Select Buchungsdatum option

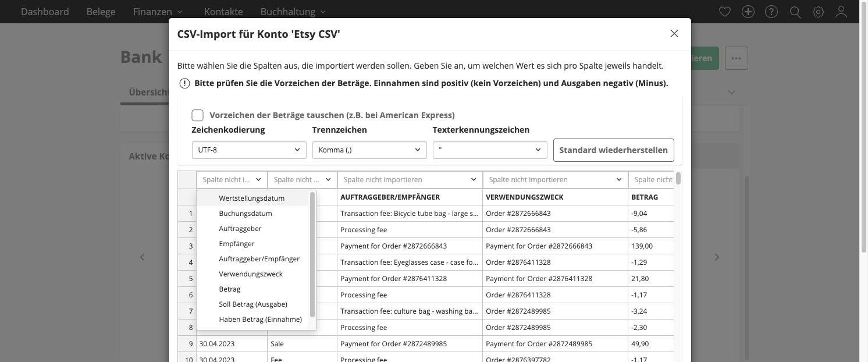click(252, 214)
